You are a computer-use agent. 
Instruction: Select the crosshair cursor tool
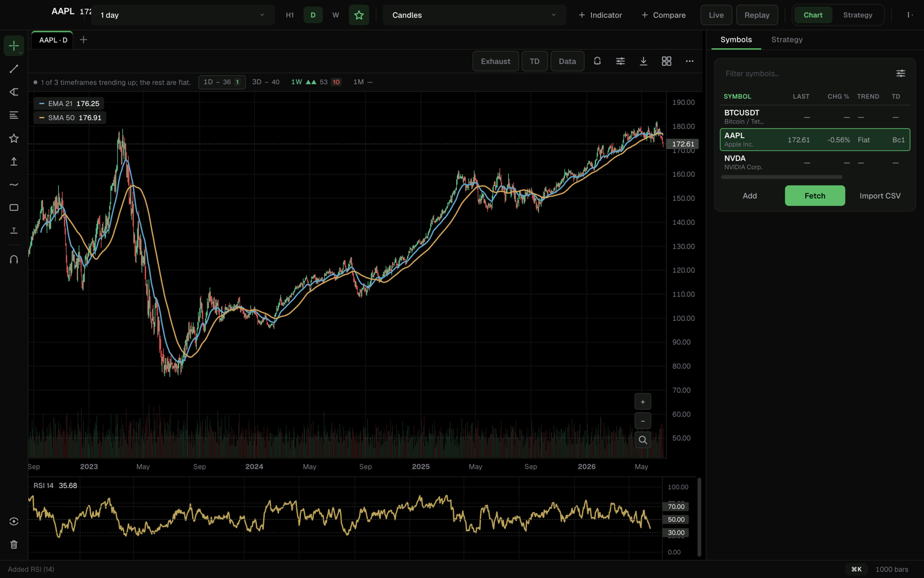(x=14, y=46)
